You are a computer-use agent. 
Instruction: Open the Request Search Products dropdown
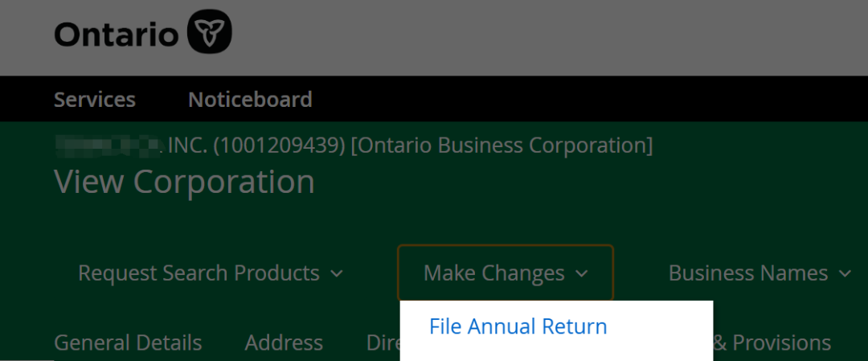(199, 273)
